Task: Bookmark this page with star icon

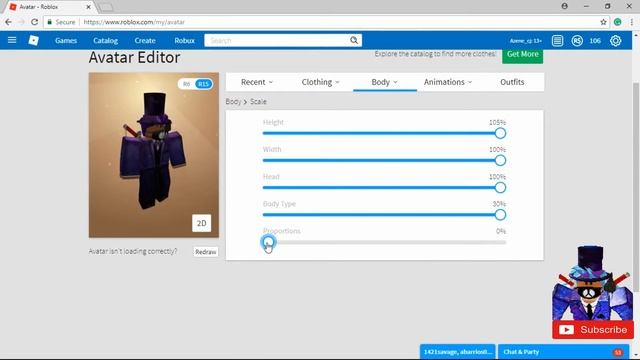Action: 603,22
